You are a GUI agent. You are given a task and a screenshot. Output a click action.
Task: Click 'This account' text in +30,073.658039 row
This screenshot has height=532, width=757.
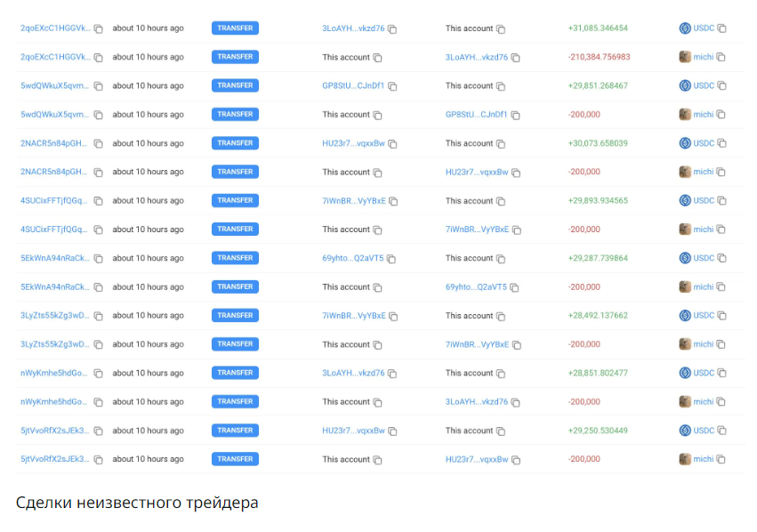click(x=469, y=143)
